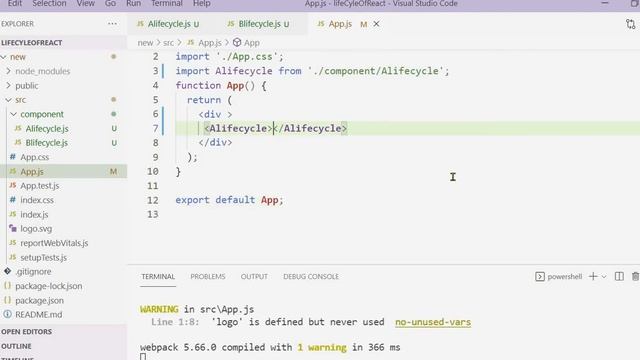Screen dimensions: 640x360
Task: Close the App.js editor tab
Action: point(376,24)
